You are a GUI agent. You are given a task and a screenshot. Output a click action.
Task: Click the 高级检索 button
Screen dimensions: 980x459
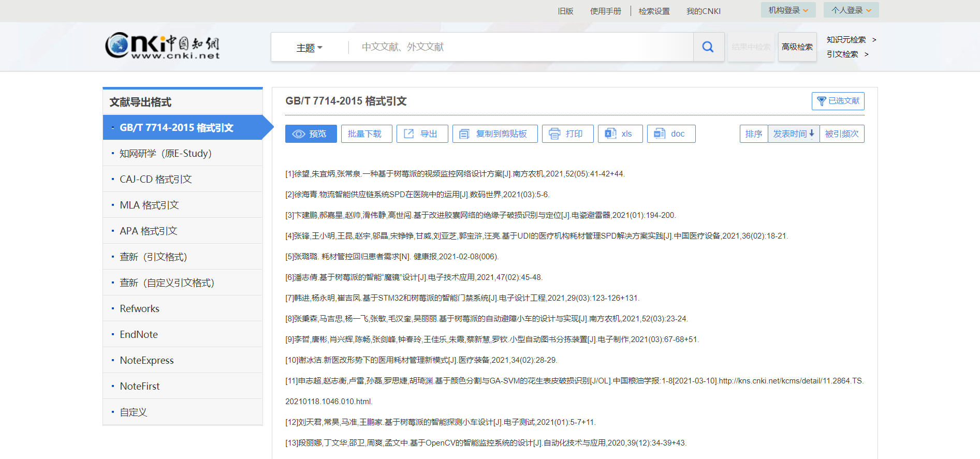[x=797, y=47]
